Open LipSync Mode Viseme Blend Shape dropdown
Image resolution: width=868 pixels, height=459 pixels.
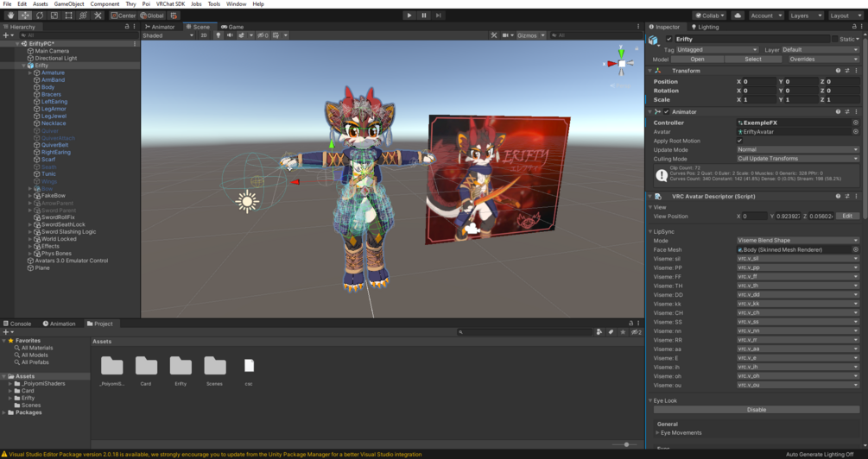pyautogui.click(x=798, y=241)
